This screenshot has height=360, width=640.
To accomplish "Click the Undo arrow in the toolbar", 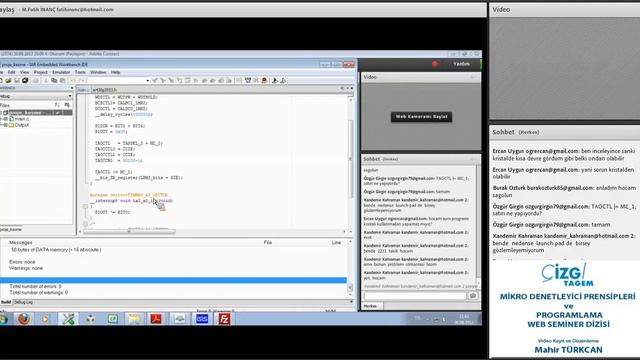I will (x=73, y=81).
